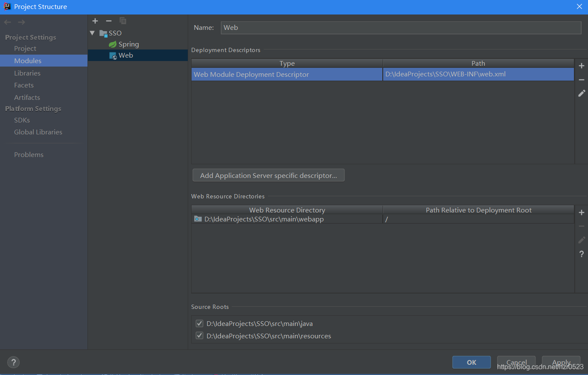The height and width of the screenshot is (375, 588).
Task: Edit the web resource directory
Action: click(x=582, y=240)
